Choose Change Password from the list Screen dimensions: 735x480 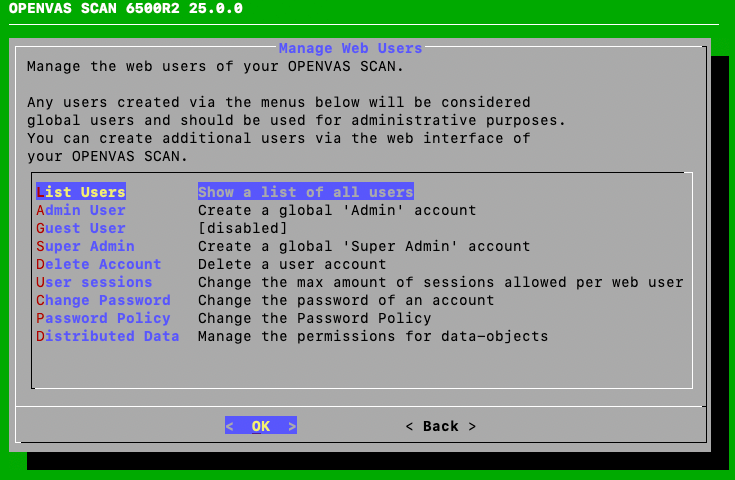[103, 300]
